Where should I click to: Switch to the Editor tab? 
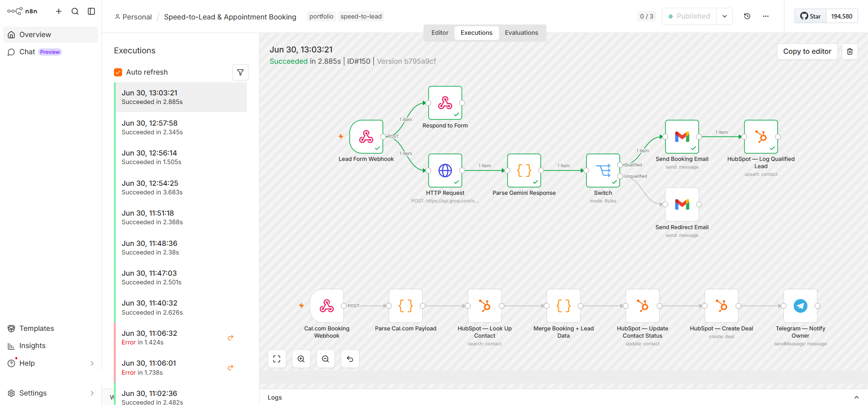point(440,33)
